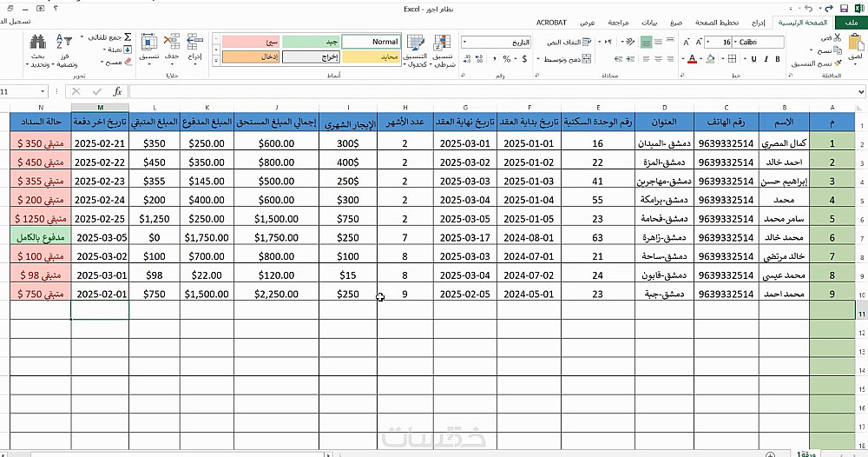
Task: Apply Neutral (محايد) yellow cell style
Action: [371, 57]
